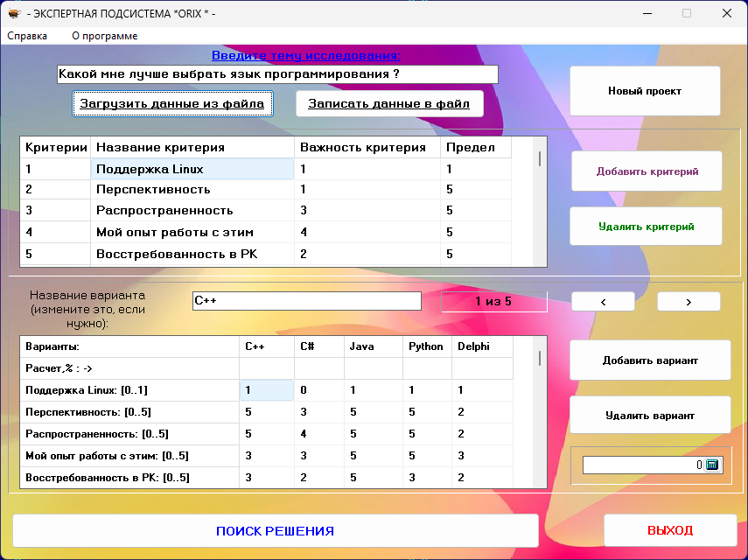Click the Критерии column header
748x560 pixels.
55,147
